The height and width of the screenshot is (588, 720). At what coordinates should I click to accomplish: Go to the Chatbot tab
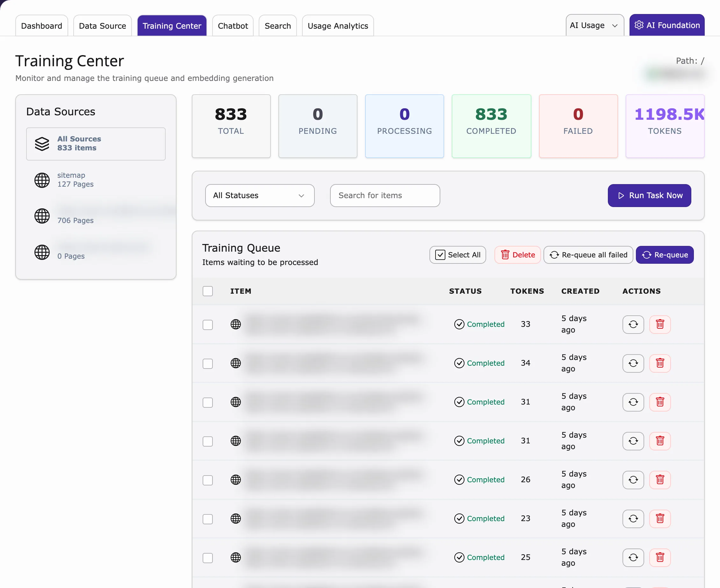tap(233, 25)
